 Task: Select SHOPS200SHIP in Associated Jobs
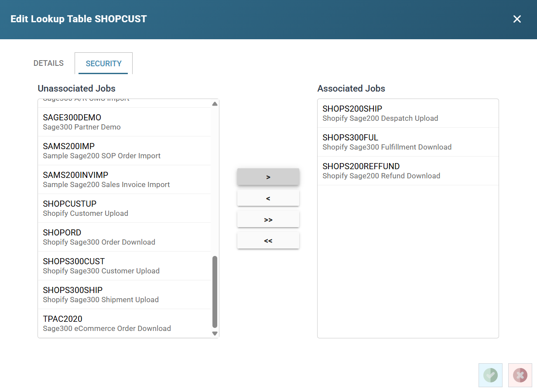tap(408, 113)
